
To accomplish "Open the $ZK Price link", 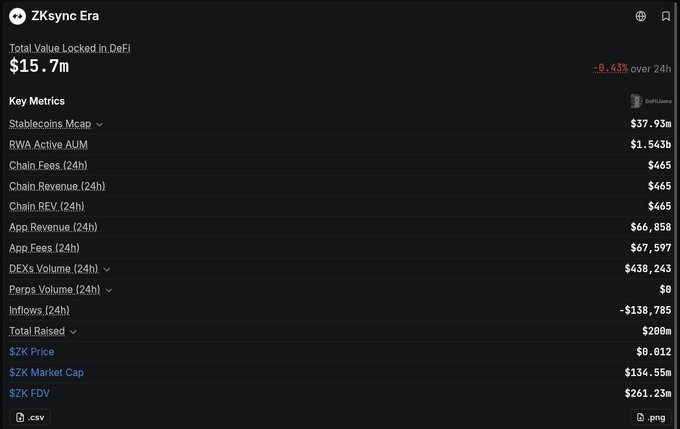I will tap(32, 352).
